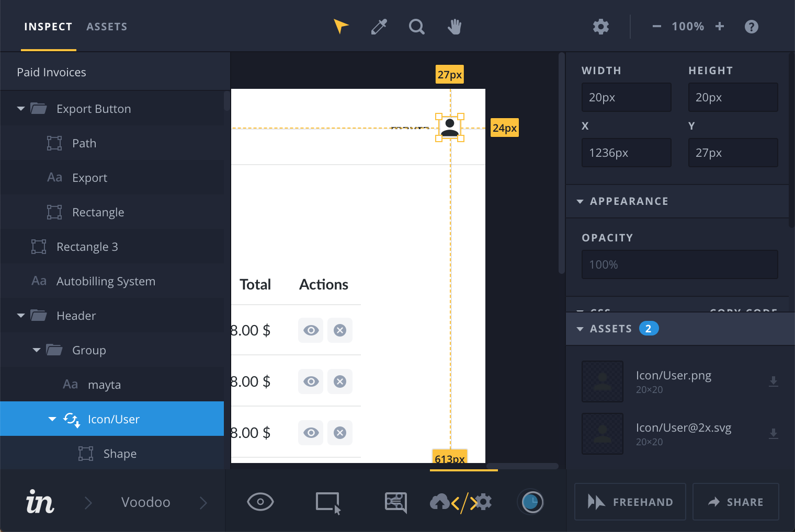Open version history with the clock icon
This screenshot has height=532, width=795.
coord(531,502)
